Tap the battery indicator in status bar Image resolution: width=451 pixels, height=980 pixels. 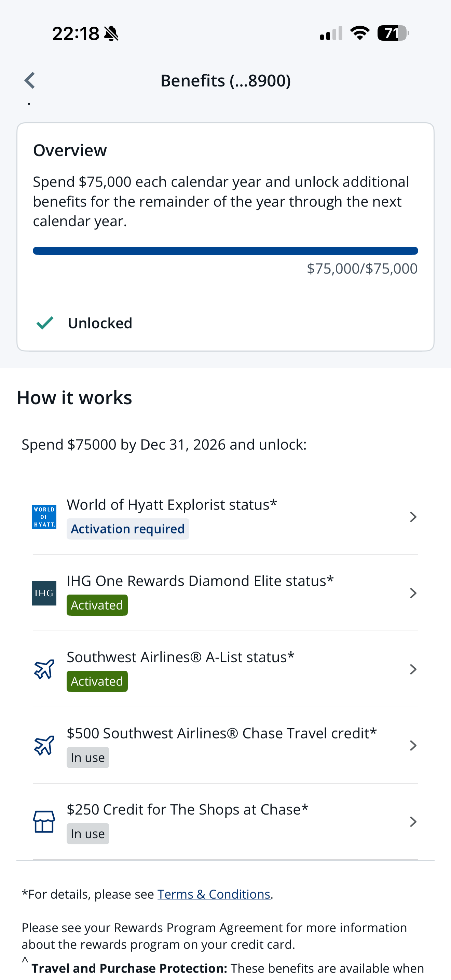(393, 33)
